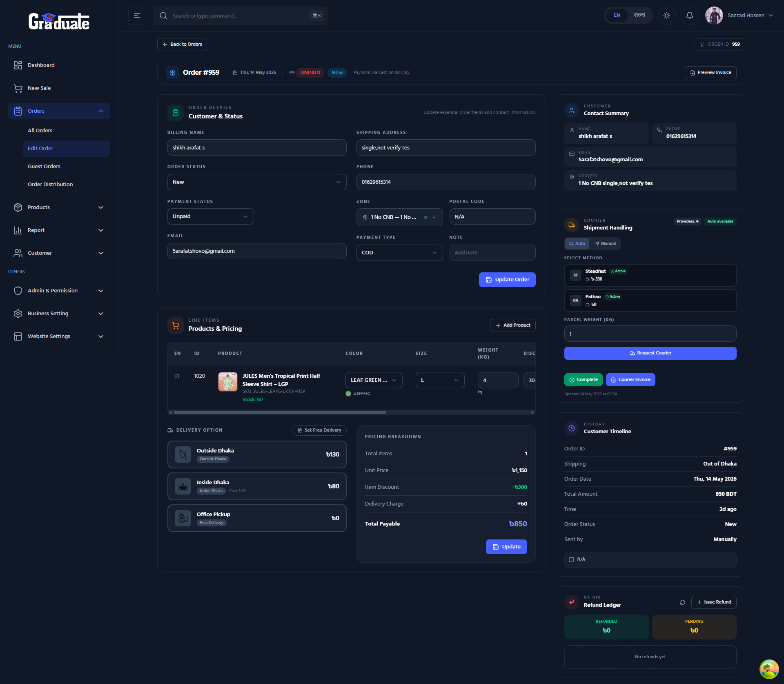
Task: Click Back to Orders button
Action: (182, 45)
